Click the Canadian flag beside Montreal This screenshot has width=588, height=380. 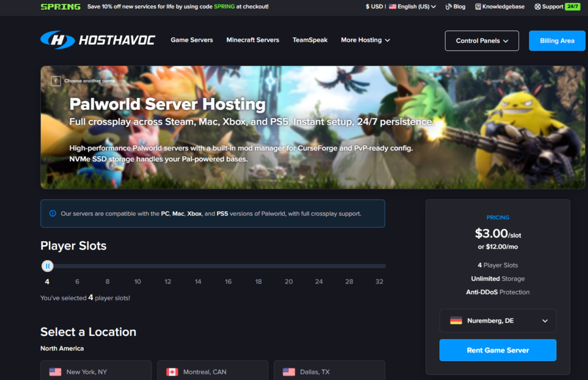click(x=172, y=372)
